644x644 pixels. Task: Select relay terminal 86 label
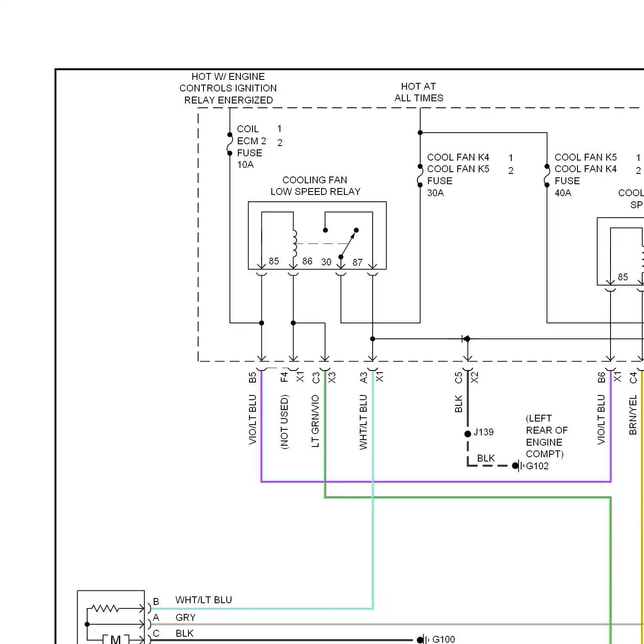[307, 261]
